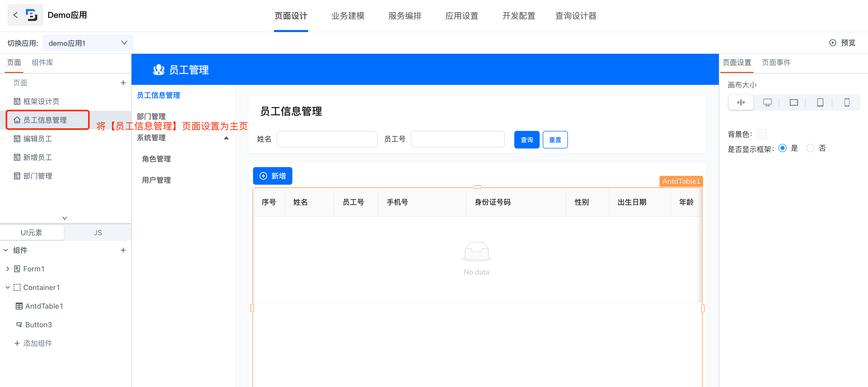Click the add component plus icon

click(x=123, y=250)
